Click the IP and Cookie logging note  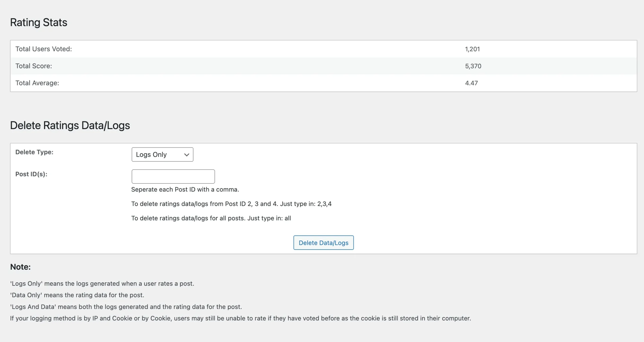click(x=240, y=318)
